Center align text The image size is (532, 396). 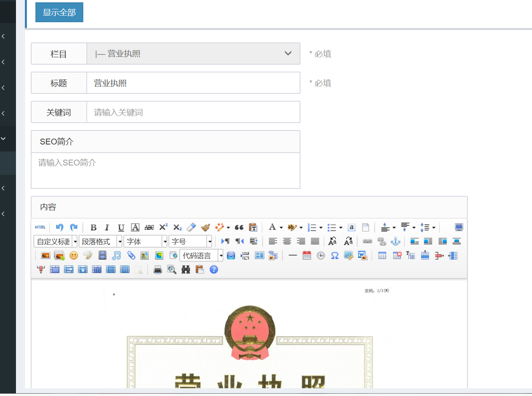point(287,241)
